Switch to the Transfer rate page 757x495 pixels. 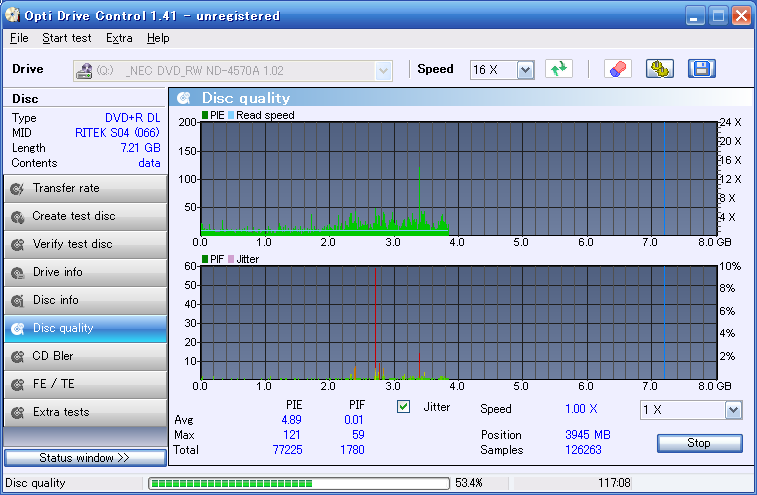[x=85, y=188]
